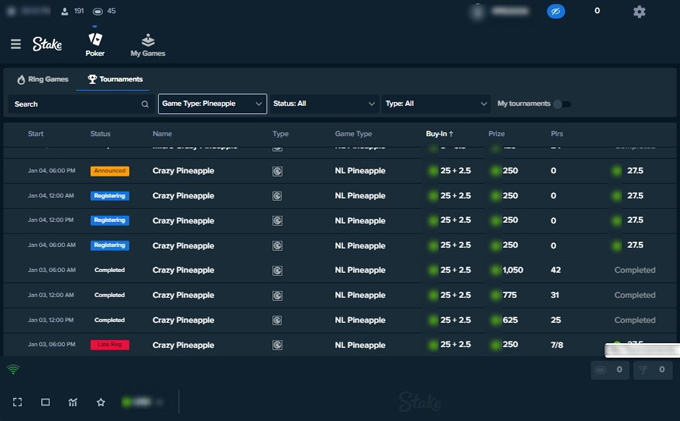This screenshot has height=421, width=680.
Task: Click the tournament Search field
Action: (x=80, y=104)
